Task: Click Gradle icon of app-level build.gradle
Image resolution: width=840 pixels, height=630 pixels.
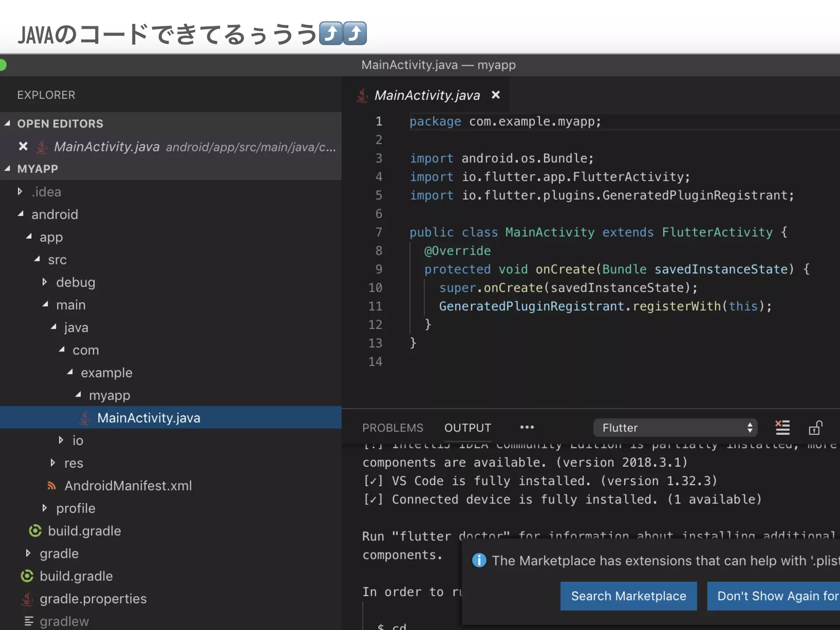Action: pos(35,531)
